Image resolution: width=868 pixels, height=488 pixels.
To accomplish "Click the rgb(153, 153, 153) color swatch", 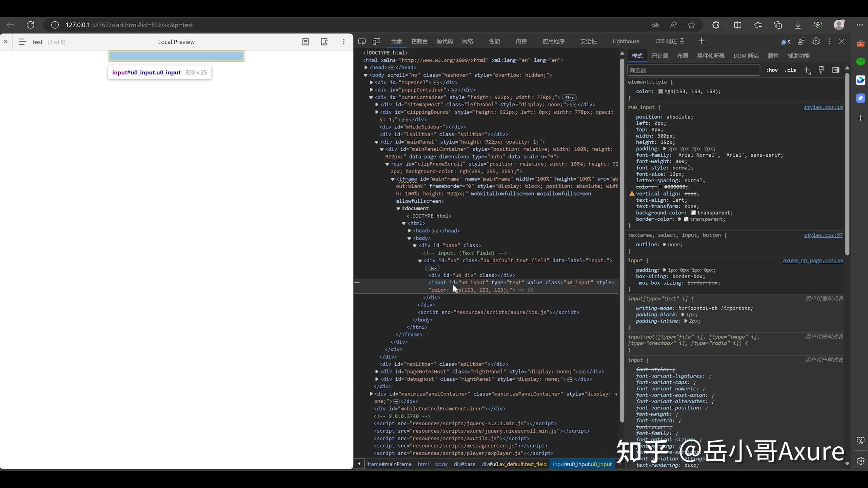I will click(x=660, y=91).
